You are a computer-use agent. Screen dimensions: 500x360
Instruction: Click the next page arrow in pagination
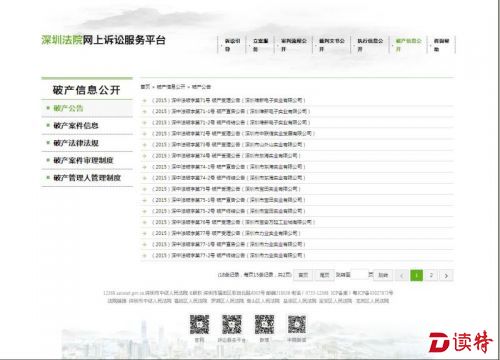446,275
